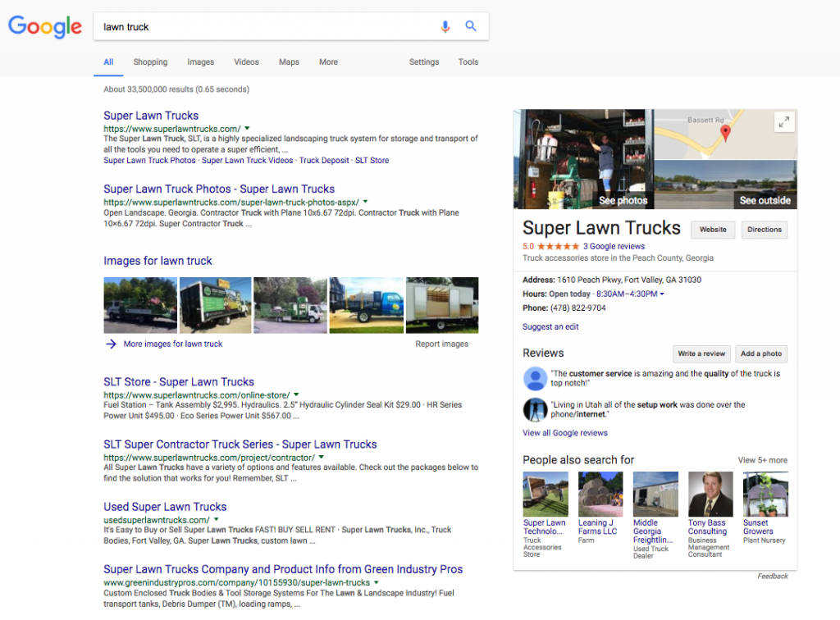Click Write a review button
The height and width of the screenshot is (620, 840).
(x=701, y=354)
